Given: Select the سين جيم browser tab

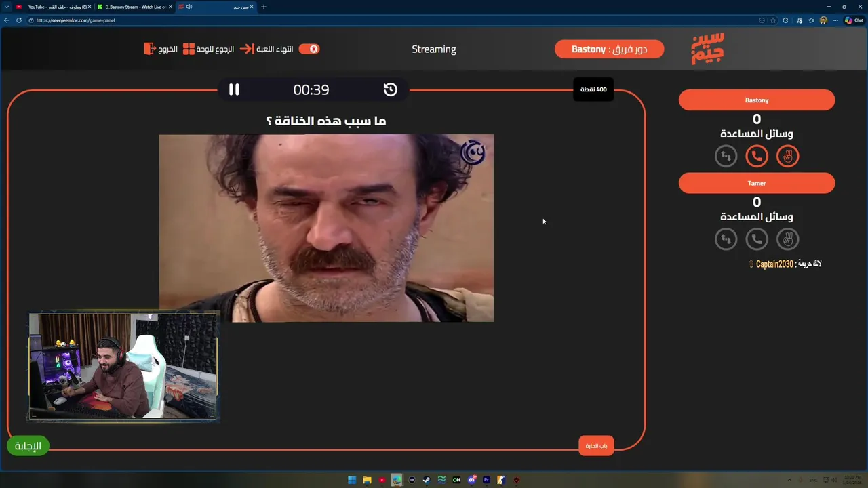Looking at the screenshot, I should point(215,7).
